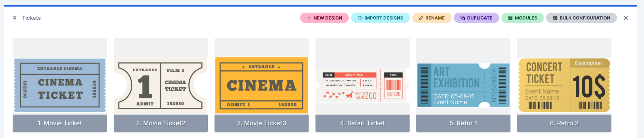Click the '6. Retro 2' label
644x138 pixels.
pos(564,123)
